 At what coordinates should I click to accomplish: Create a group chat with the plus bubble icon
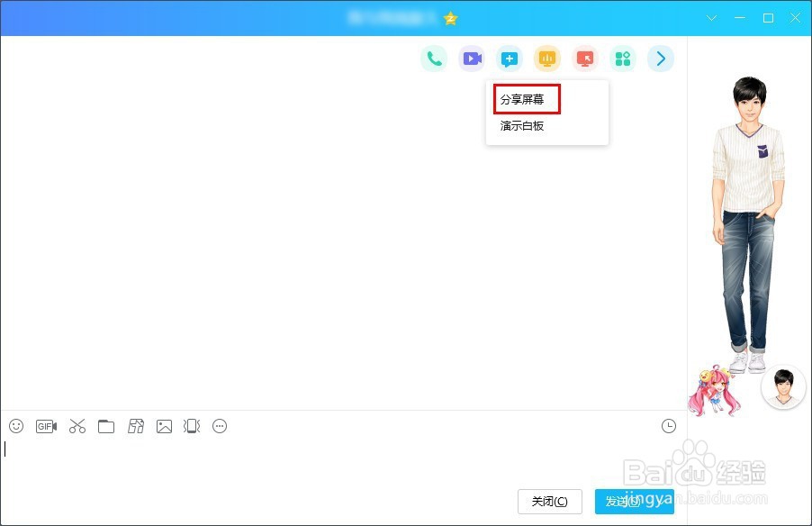tap(509, 58)
